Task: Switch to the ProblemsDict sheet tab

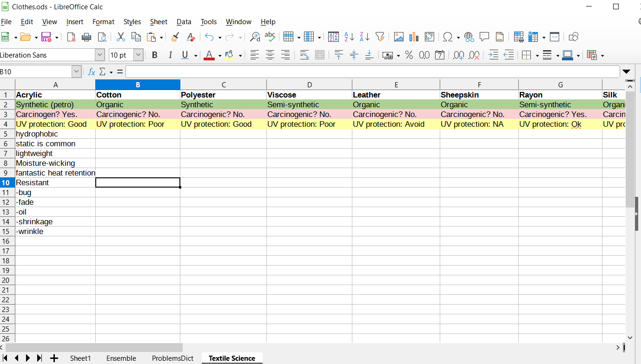Action: pyautogui.click(x=172, y=358)
